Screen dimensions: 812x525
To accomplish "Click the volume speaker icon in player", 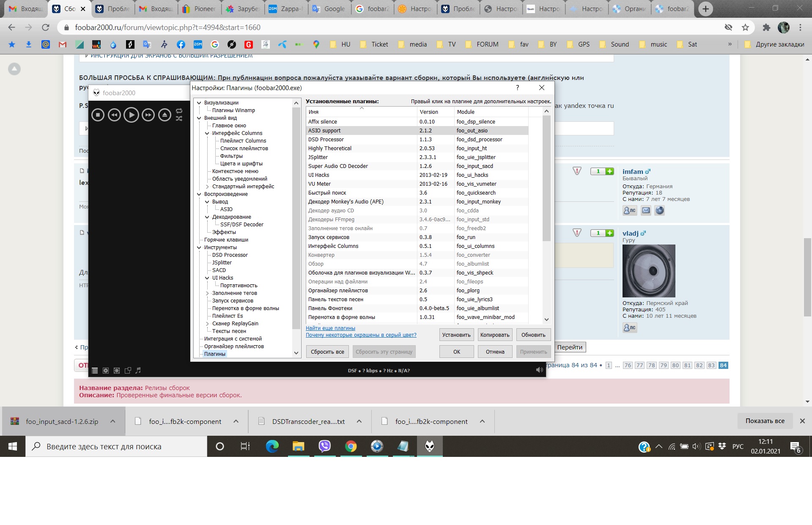I will pos(539,370).
